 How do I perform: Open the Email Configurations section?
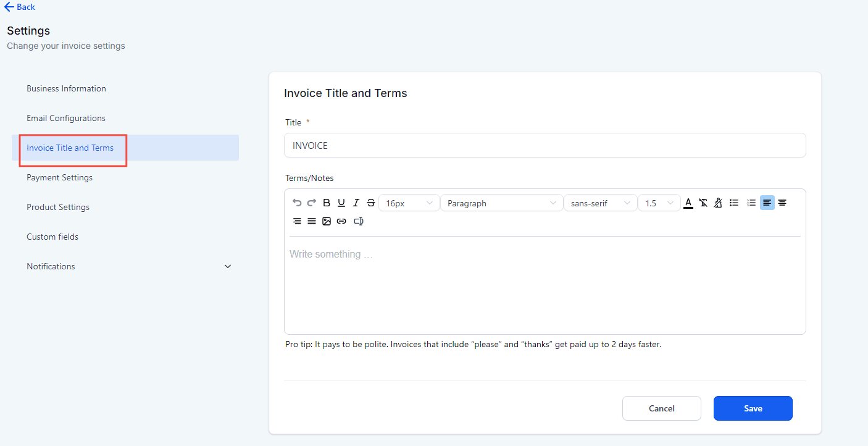[x=65, y=117]
